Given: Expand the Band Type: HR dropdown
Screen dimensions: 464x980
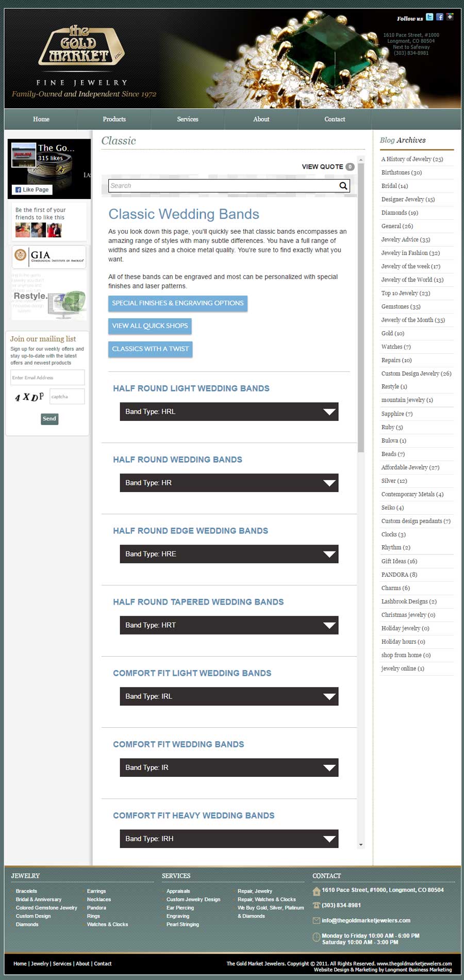Looking at the screenshot, I should (229, 483).
